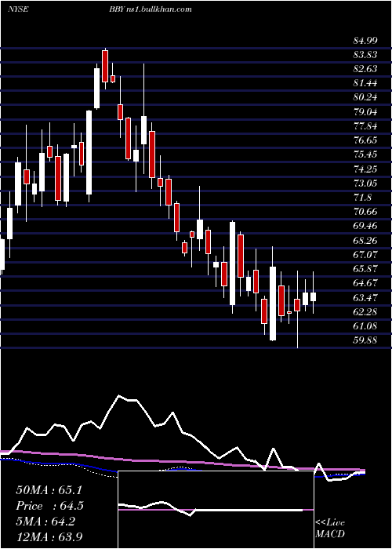The width and height of the screenshot is (392, 549).
Task: Click the 61.08 price axis label
Action: [365, 326]
